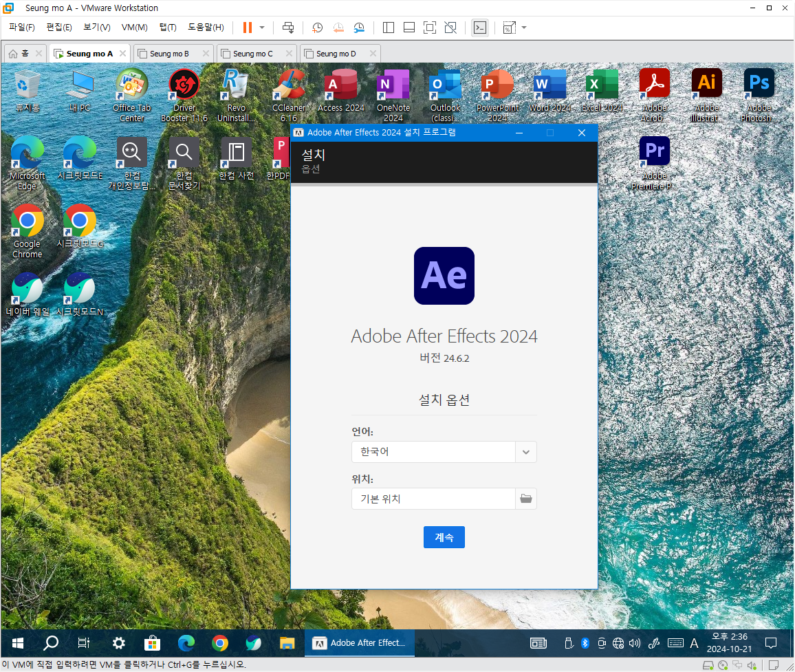Screen dimensions: 795x672
Task: Select the Adobe Illustrator desktop icon
Action: tap(706, 96)
